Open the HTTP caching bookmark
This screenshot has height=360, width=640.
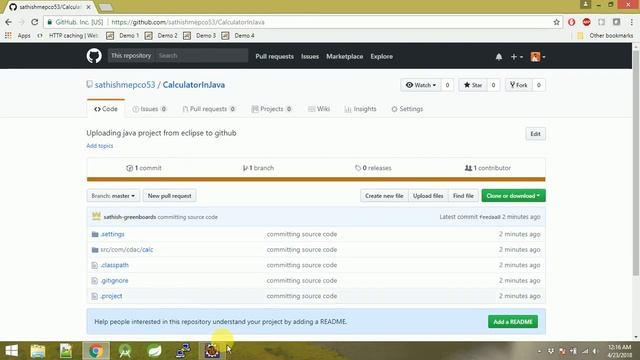tap(68, 36)
